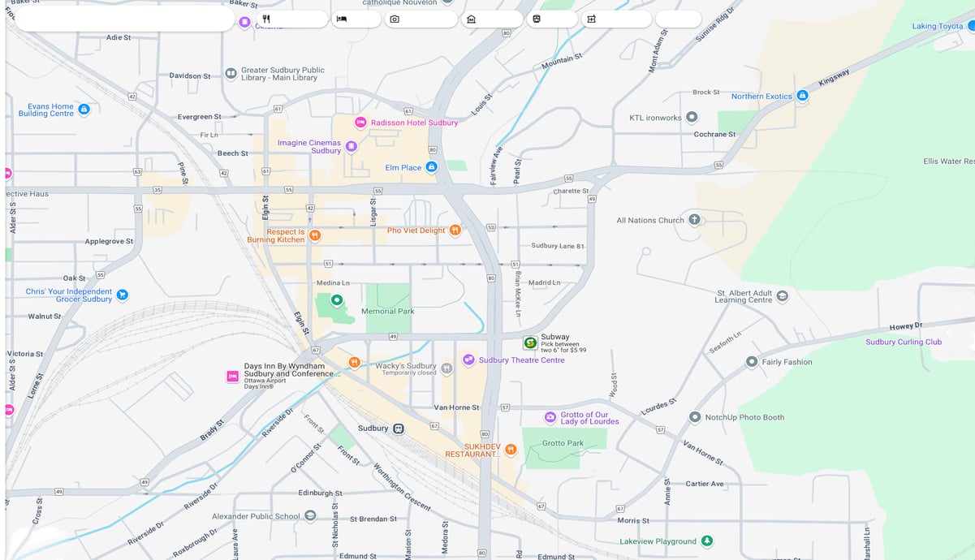Open the Fairly Fashion pin
This screenshot has width=975, height=560.
tap(752, 362)
